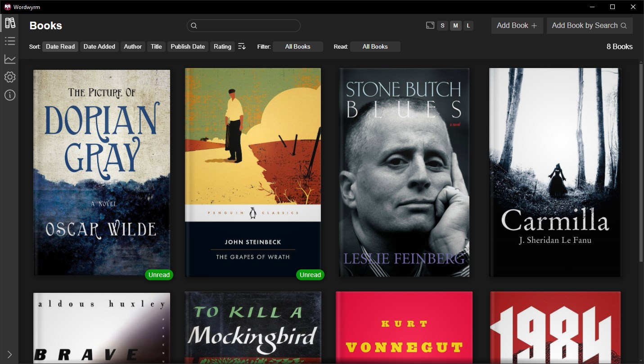Click the Wordwyrm app icon in title bar

(7, 7)
